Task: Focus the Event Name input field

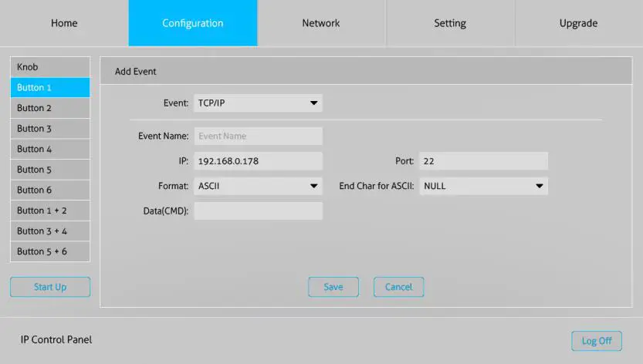Action: [259, 136]
